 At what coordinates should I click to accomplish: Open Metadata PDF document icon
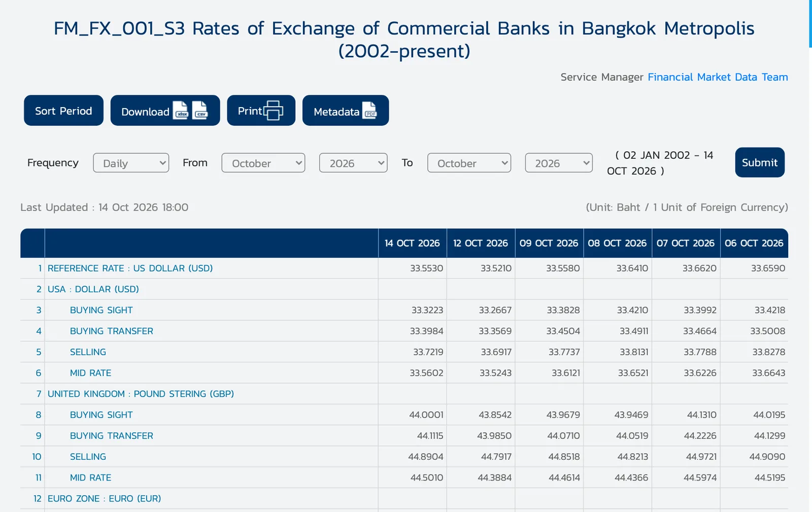coord(369,110)
